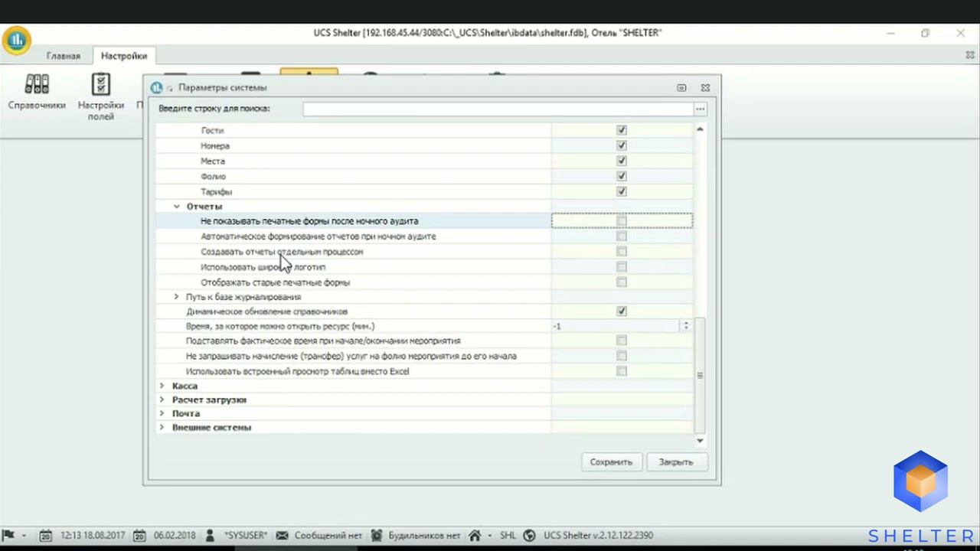Switch to the Главная ribbon tab
This screenshot has width=980, height=551.
(63, 56)
